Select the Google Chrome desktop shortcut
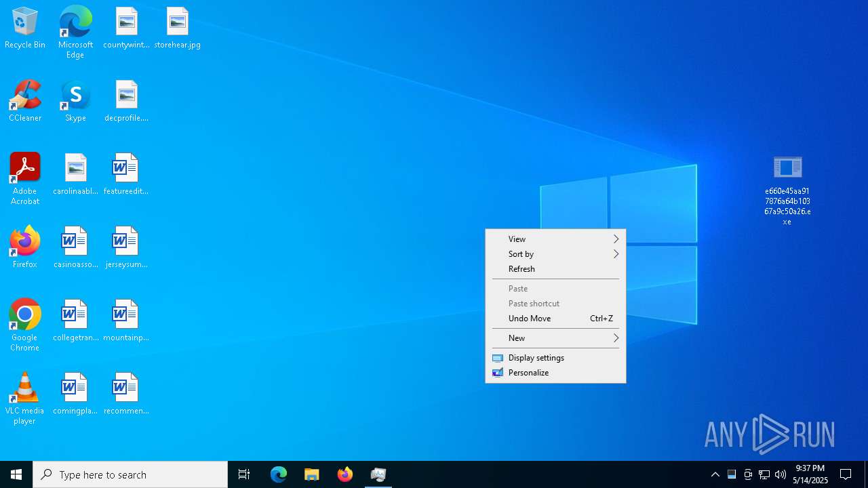The image size is (868, 488). [25, 325]
